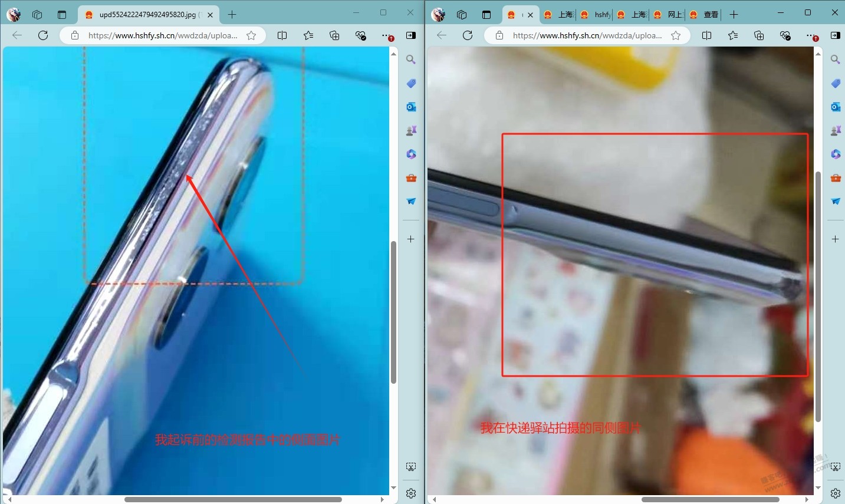Add page to favorites in left window
Image resolution: width=845 pixels, height=504 pixels.
pos(251,35)
